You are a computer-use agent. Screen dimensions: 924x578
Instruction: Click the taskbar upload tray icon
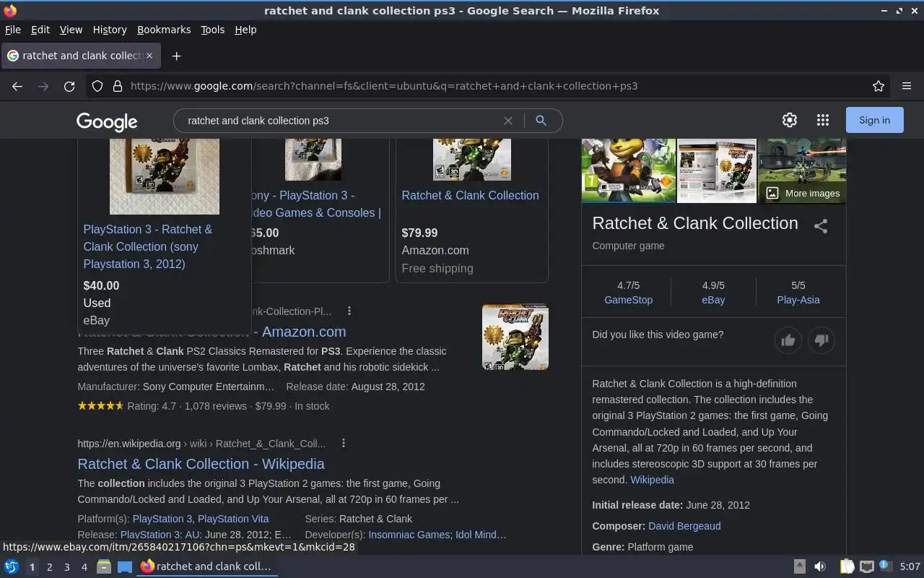pyautogui.click(x=800, y=566)
